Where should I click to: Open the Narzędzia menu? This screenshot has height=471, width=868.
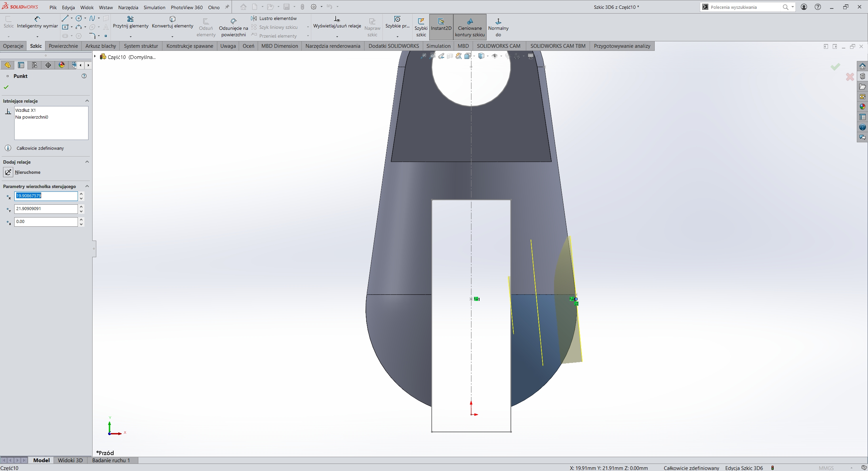128,7
